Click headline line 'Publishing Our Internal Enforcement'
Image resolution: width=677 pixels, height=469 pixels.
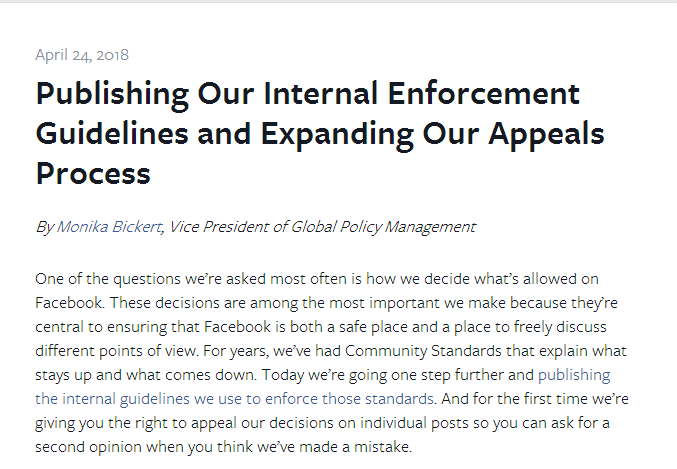coord(307,94)
